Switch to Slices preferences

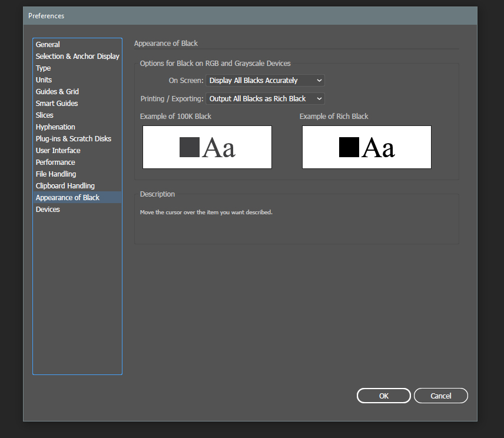(x=45, y=115)
